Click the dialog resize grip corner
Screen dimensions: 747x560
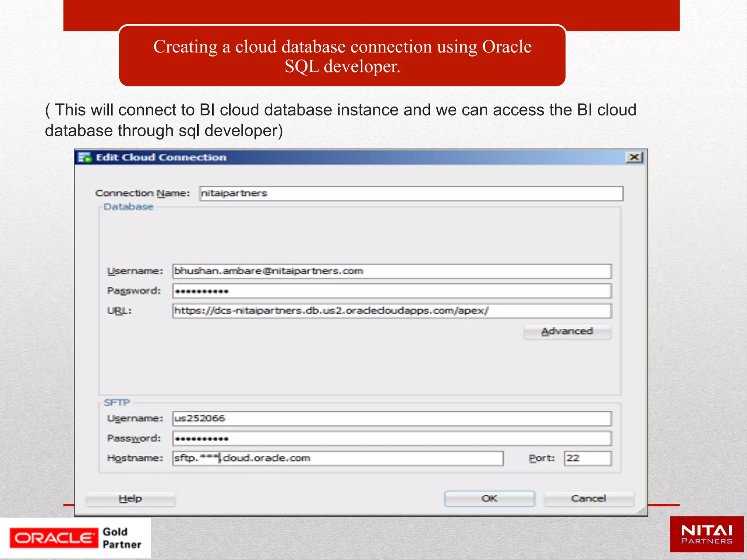pos(642,511)
